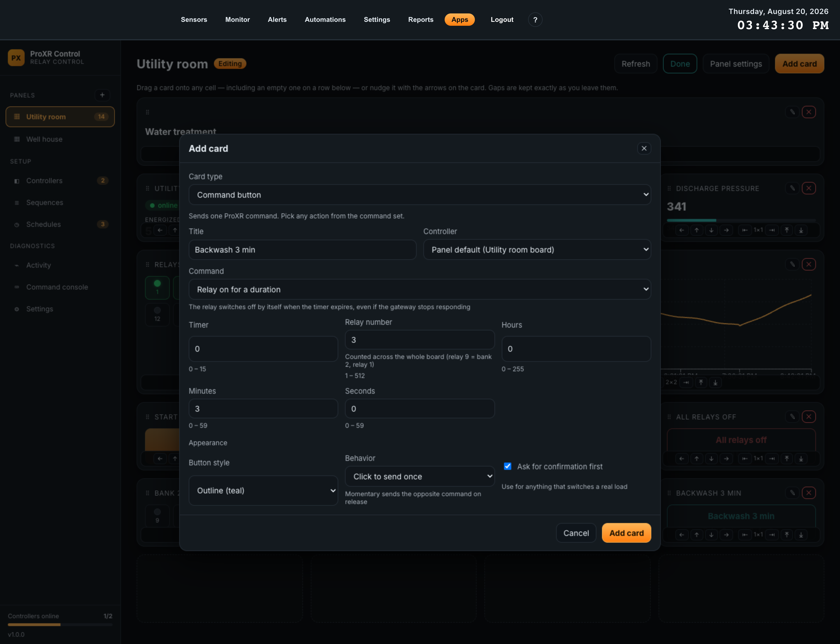Click the Refresh button
The image size is (840, 644).
(636, 64)
